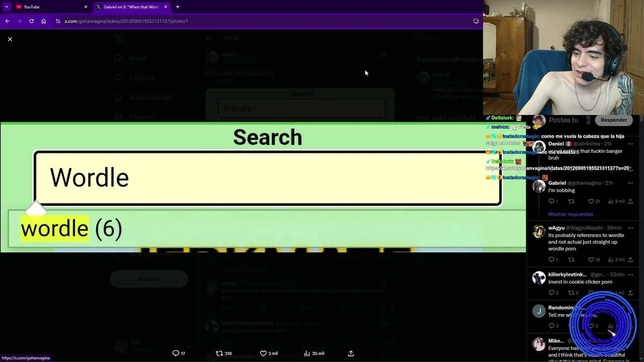
Task: Like Gabriel's comment with 21 likes
Action: point(594,201)
